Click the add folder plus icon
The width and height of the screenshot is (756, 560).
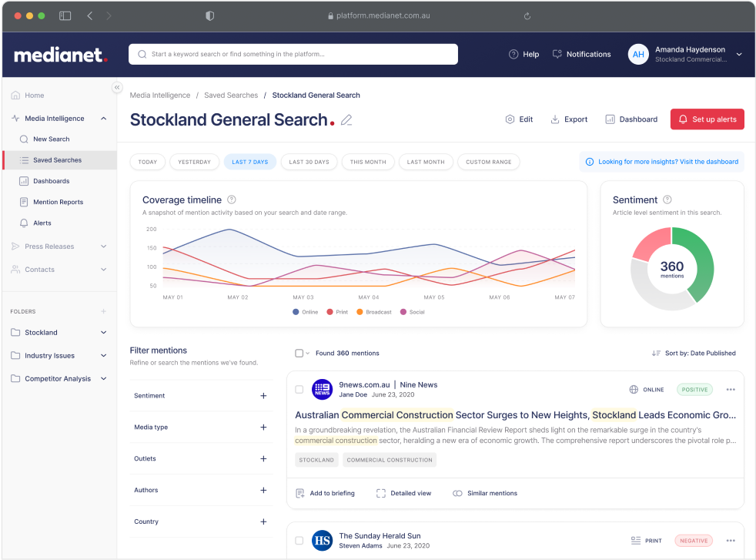click(x=104, y=311)
